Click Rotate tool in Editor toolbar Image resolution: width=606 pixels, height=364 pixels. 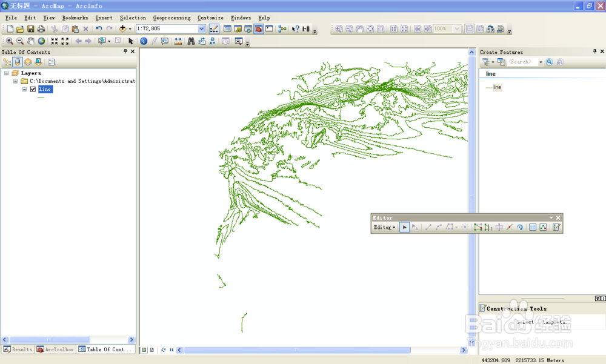click(520, 227)
